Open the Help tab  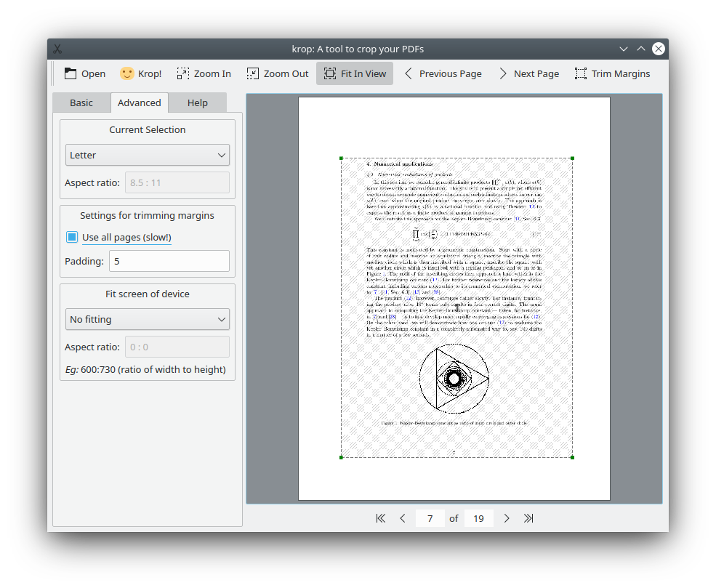[197, 102]
